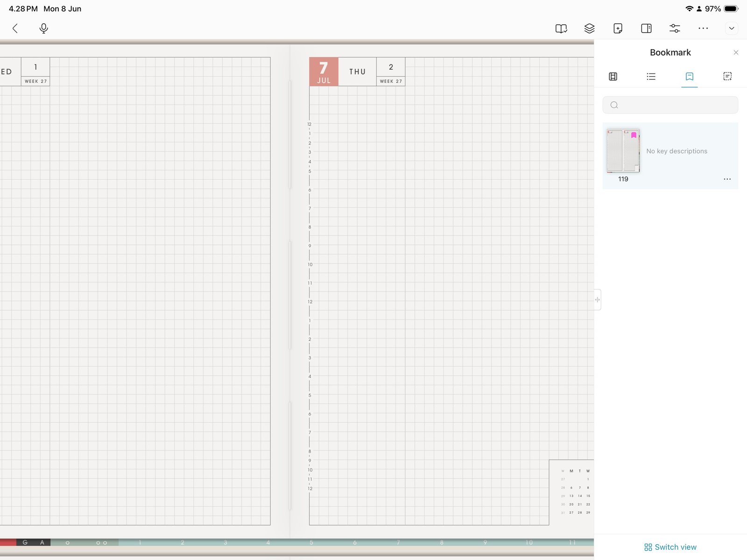The height and width of the screenshot is (560, 747).
Task: Click day number 2 in page header
Action: pyautogui.click(x=391, y=67)
